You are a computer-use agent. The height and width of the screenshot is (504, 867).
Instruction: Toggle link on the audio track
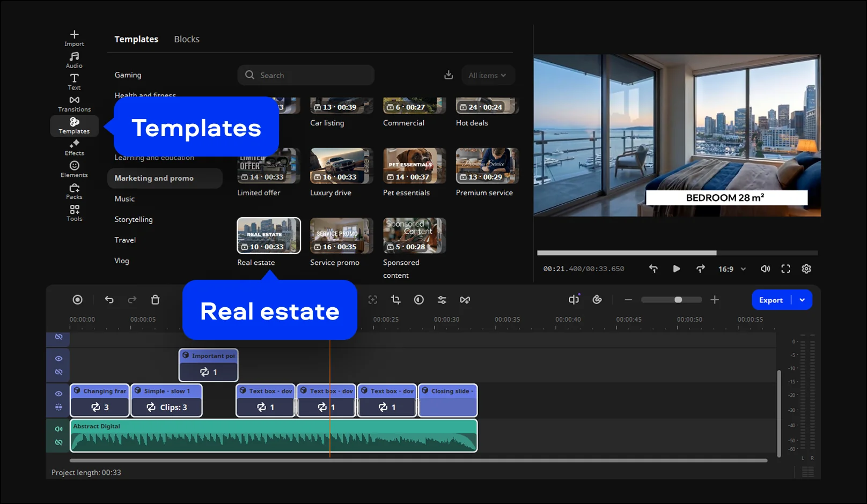coord(58,442)
